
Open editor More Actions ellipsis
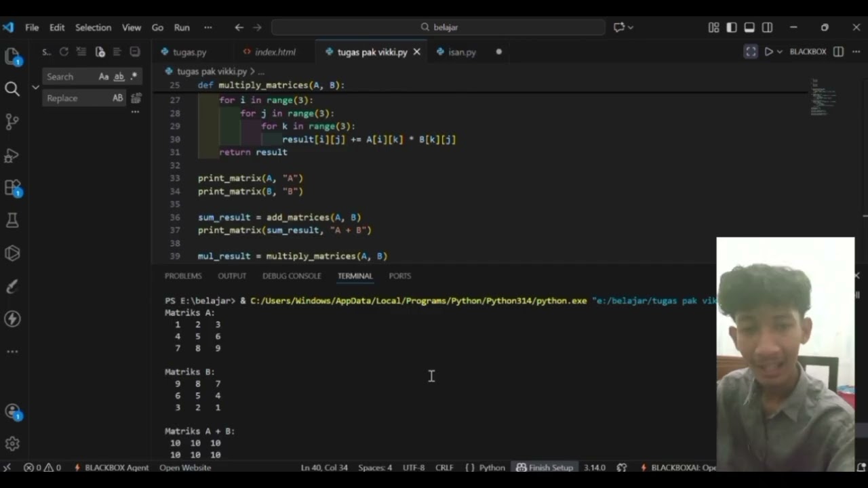[x=856, y=52]
